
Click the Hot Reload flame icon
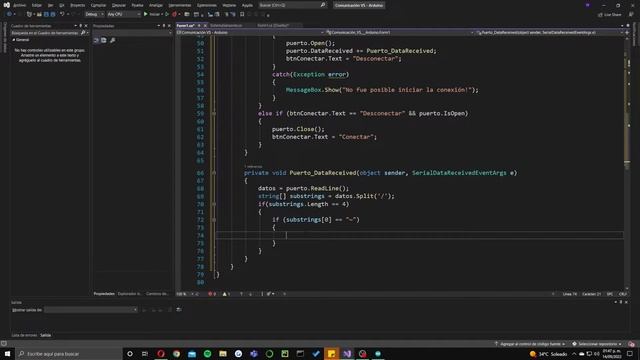click(175, 14)
